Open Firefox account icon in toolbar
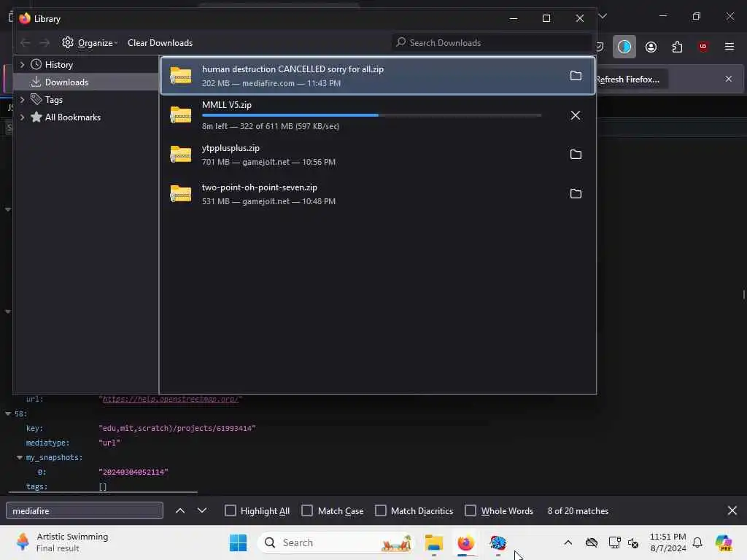 coord(651,47)
